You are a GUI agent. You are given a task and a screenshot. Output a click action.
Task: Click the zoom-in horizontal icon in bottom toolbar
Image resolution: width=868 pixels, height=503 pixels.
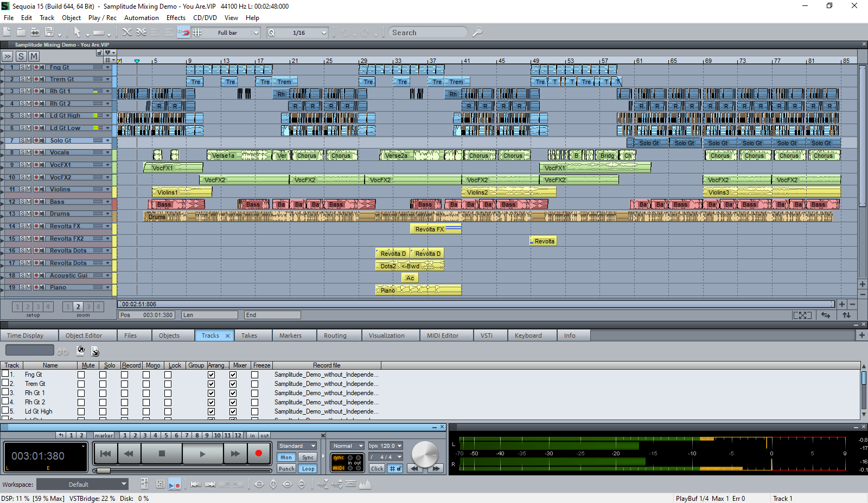point(259,485)
